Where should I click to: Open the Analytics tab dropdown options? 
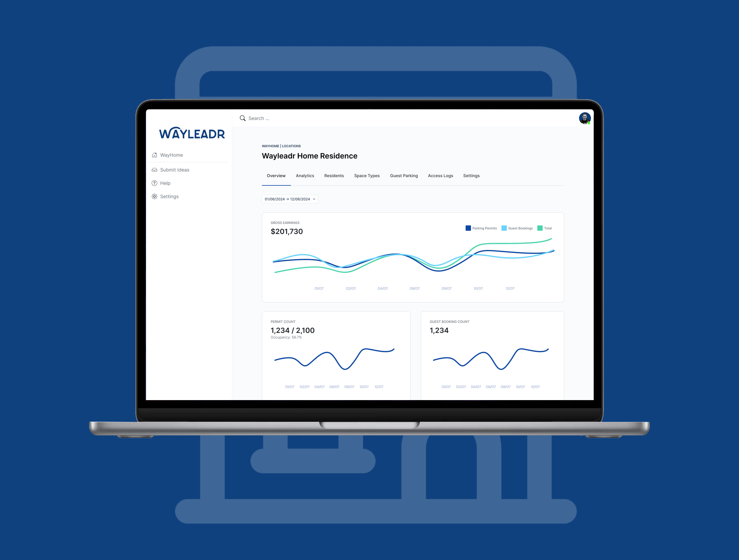click(x=305, y=175)
